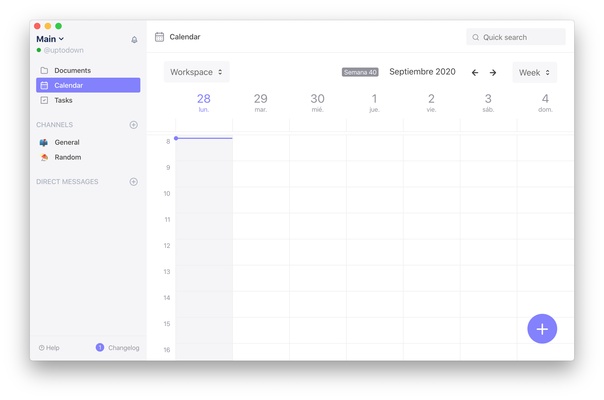Click the DIRECT MESSAGES section heading
604x400 pixels.
point(67,182)
